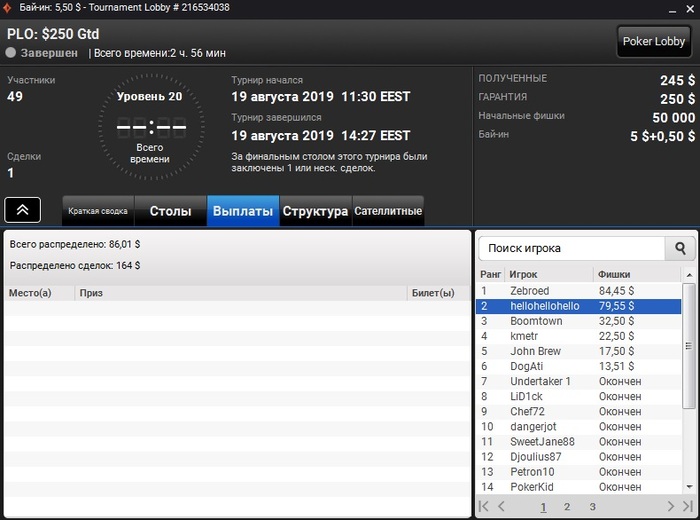Viewport: 700px width, 520px height.
Task: Close the Tournament Lobby window
Action: click(x=690, y=9)
